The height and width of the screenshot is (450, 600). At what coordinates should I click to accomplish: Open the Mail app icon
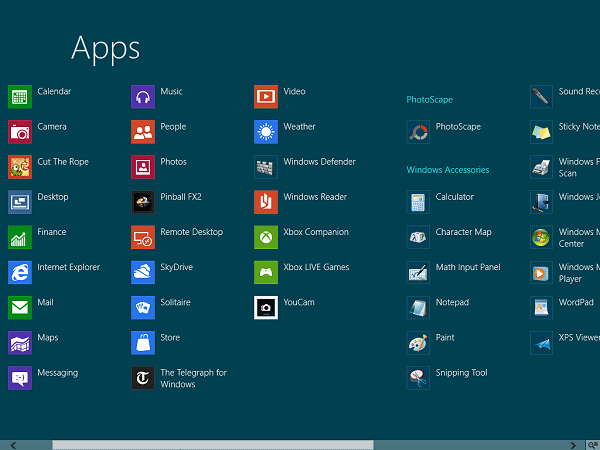coord(20,308)
